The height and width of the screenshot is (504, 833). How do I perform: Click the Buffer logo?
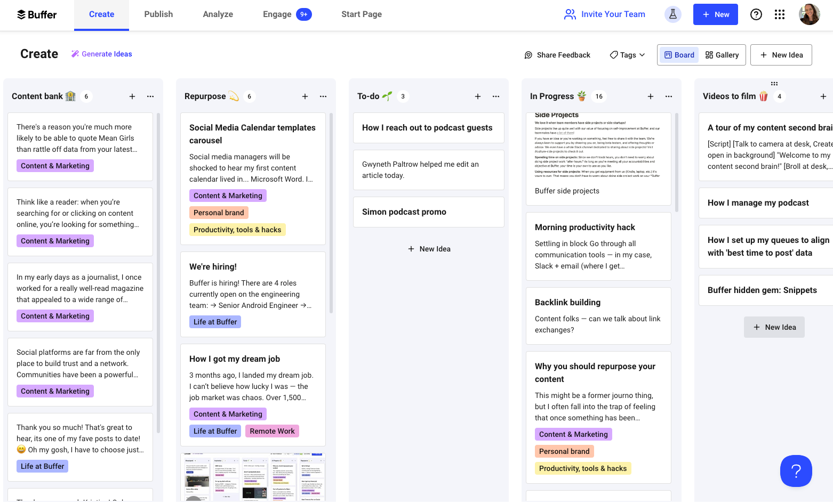tap(36, 14)
